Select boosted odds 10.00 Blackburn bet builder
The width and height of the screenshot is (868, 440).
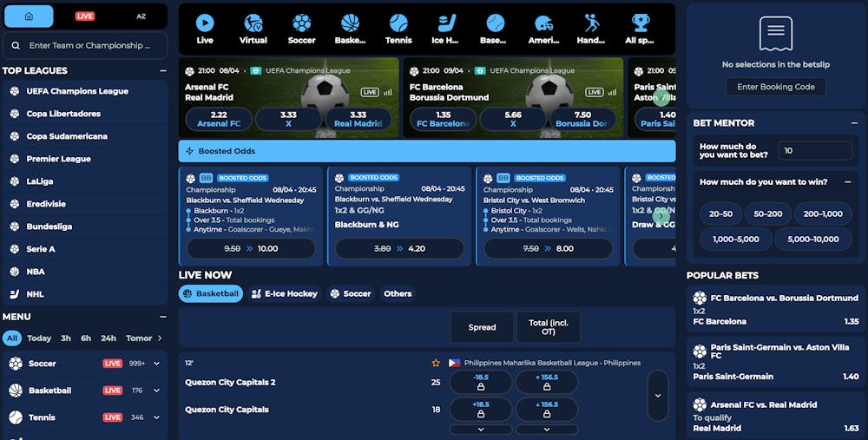(x=251, y=248)
